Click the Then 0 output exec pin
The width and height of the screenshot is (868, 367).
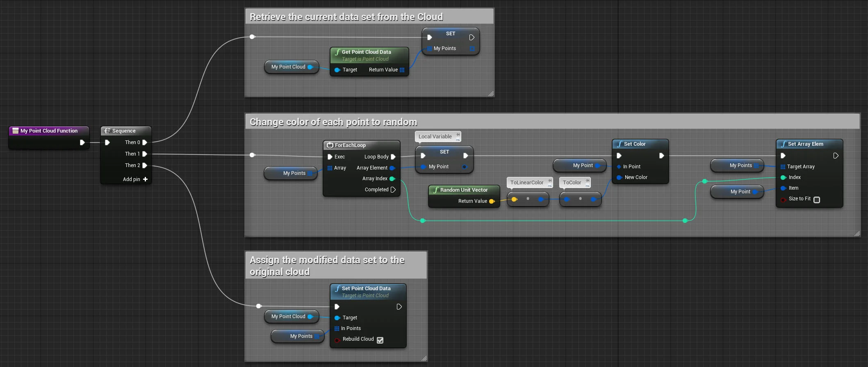144,142
